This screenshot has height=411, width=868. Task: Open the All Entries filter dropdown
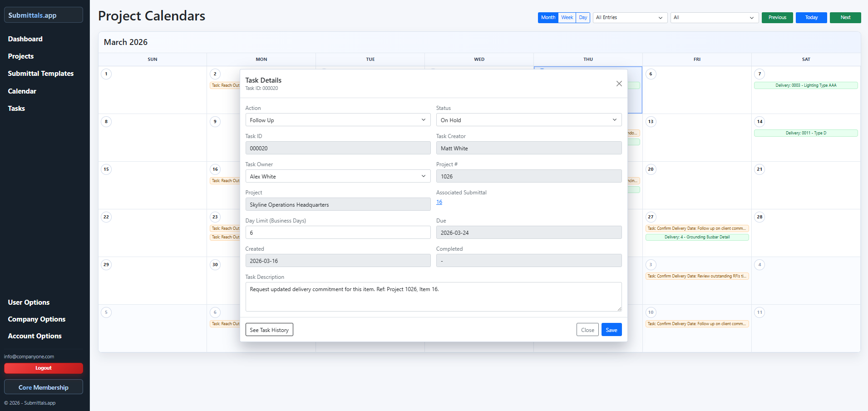click(630, 18)
